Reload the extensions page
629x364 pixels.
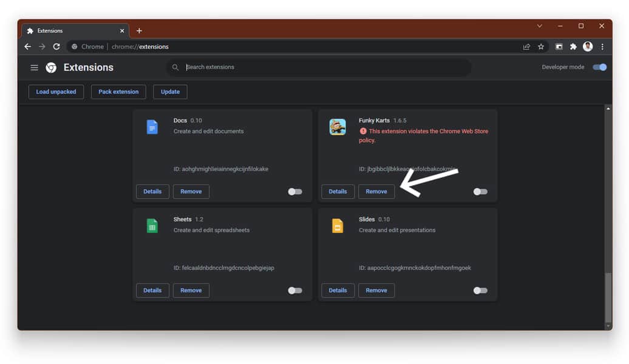point(56,47)
